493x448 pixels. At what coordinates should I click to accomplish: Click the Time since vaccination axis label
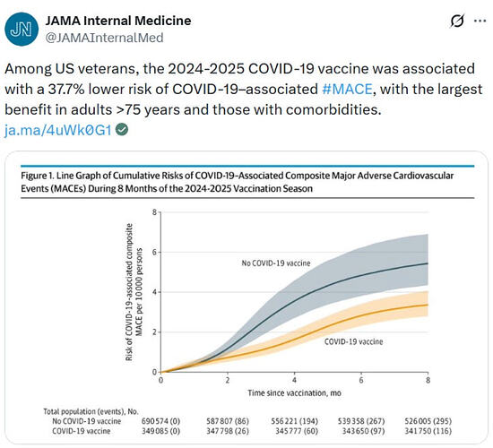coord(294,393)
